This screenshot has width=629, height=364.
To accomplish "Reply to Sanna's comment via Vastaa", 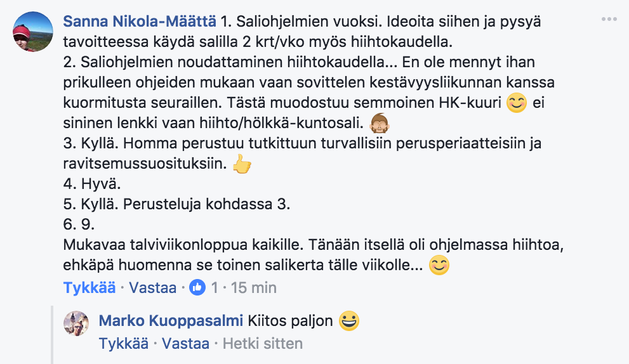I will coord(152,287).
